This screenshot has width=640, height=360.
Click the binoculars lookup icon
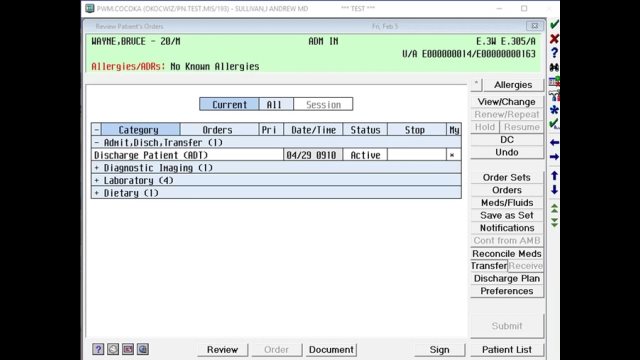554,67
